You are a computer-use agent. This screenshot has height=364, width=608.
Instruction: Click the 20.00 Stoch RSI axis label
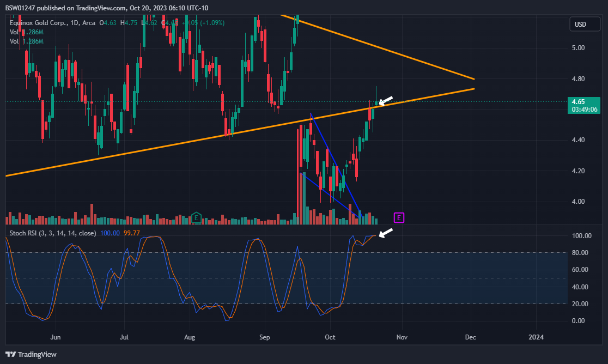580,304
